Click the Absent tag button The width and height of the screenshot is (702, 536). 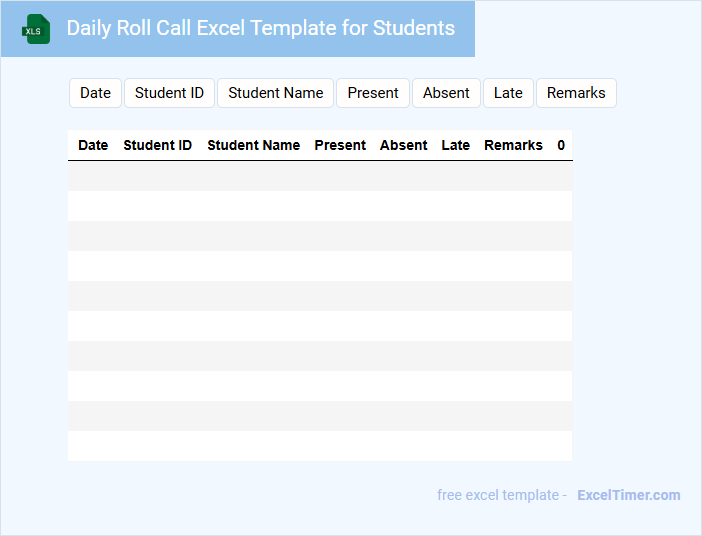coord(446,93)
